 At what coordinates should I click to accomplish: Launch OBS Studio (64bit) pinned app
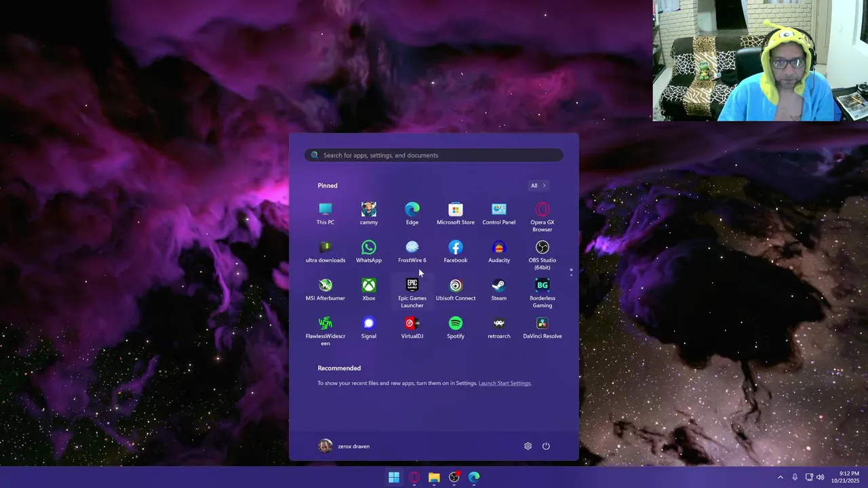pos(542,255)
